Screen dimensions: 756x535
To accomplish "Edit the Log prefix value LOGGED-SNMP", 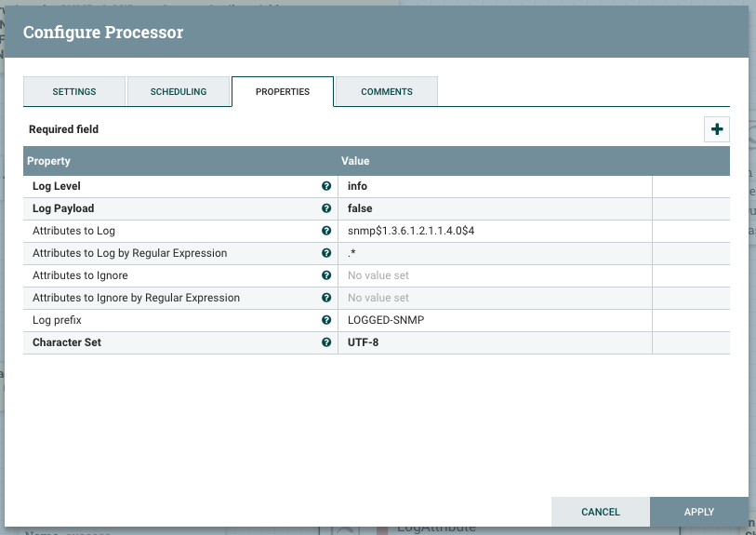I will click(495, 320).
